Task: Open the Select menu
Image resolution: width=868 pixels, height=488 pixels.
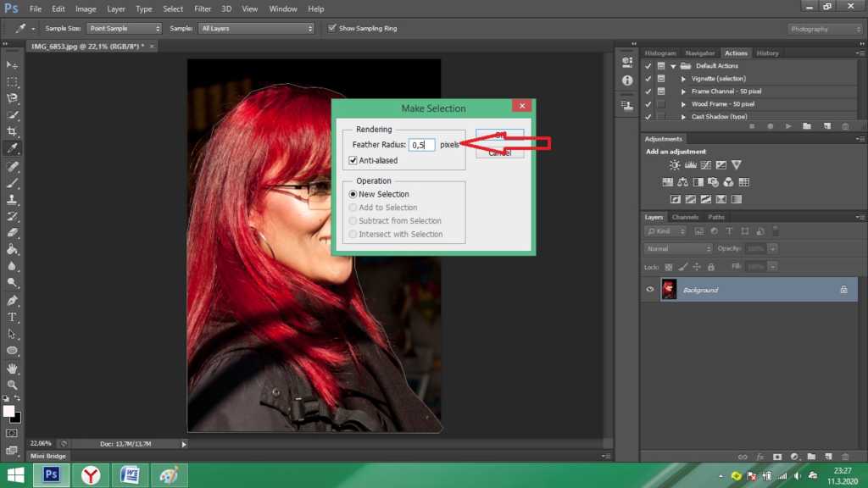Action: point(173,8)
